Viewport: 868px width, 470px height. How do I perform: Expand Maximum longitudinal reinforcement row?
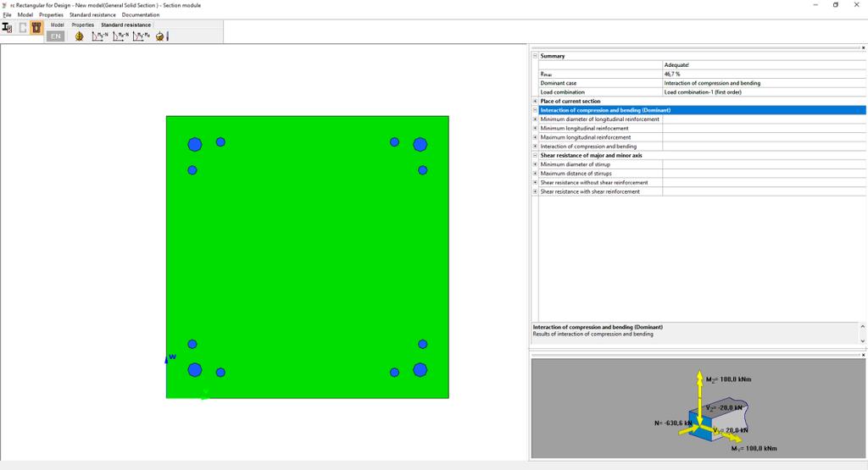click(536, 137)
